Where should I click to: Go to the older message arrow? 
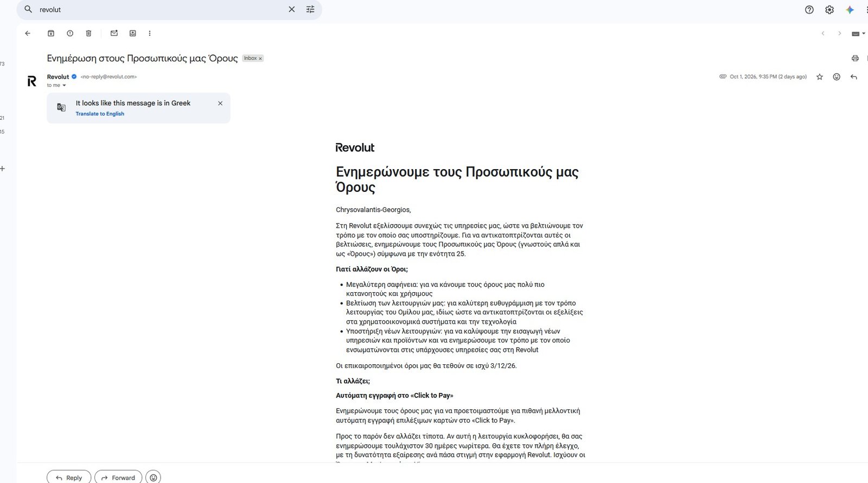point(839,34)
